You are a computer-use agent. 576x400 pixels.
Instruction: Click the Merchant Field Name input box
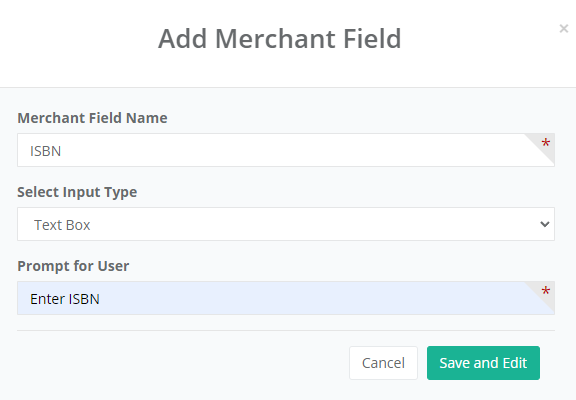tap(286, 150)
